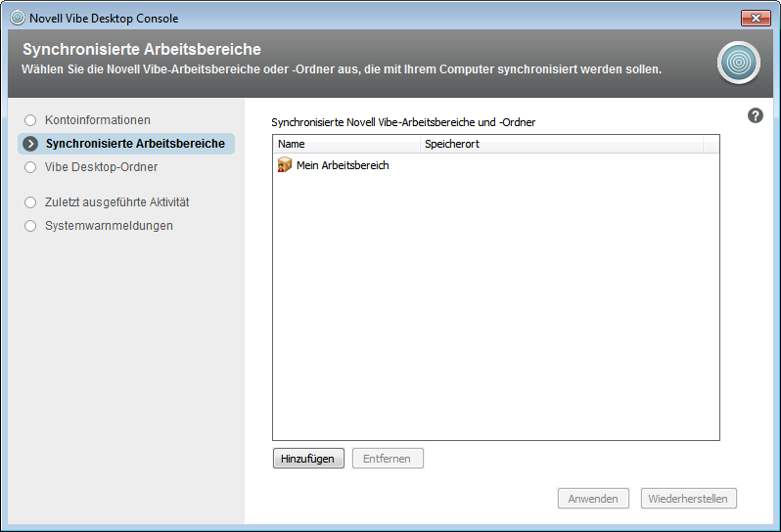This screenshot has height=532, width=781.
Task: Open the Synchronisierte Arbeitsbereiche section label
Action: [x=135, y=144]
